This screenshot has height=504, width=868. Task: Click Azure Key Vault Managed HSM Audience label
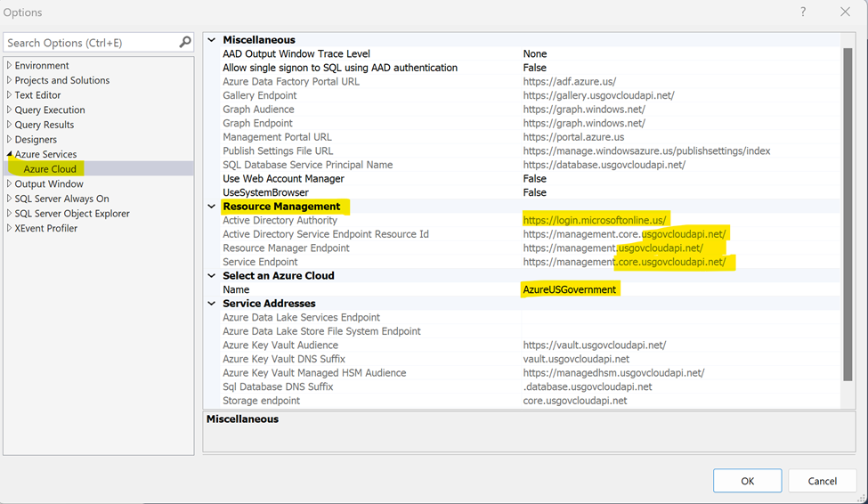(314, 372)
